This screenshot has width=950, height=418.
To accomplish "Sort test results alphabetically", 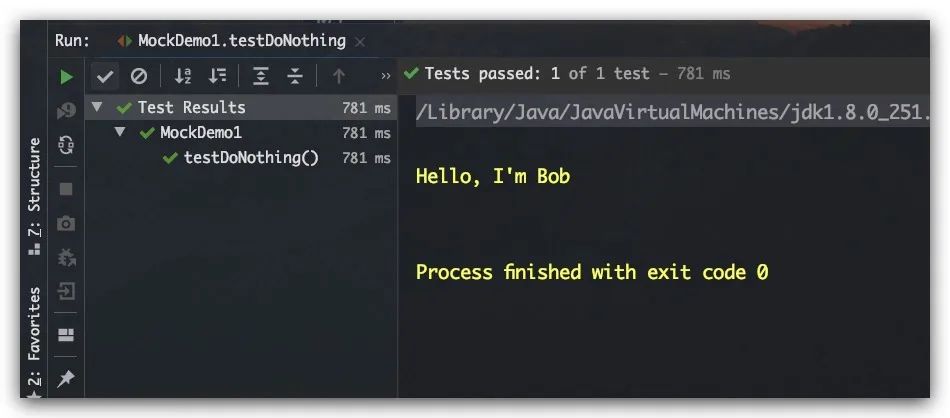I will [183, 76].
